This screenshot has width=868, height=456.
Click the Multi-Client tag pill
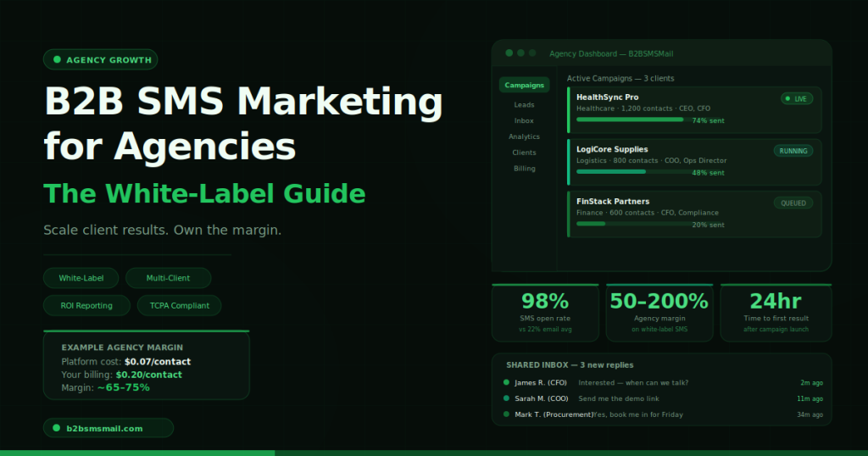169,278
